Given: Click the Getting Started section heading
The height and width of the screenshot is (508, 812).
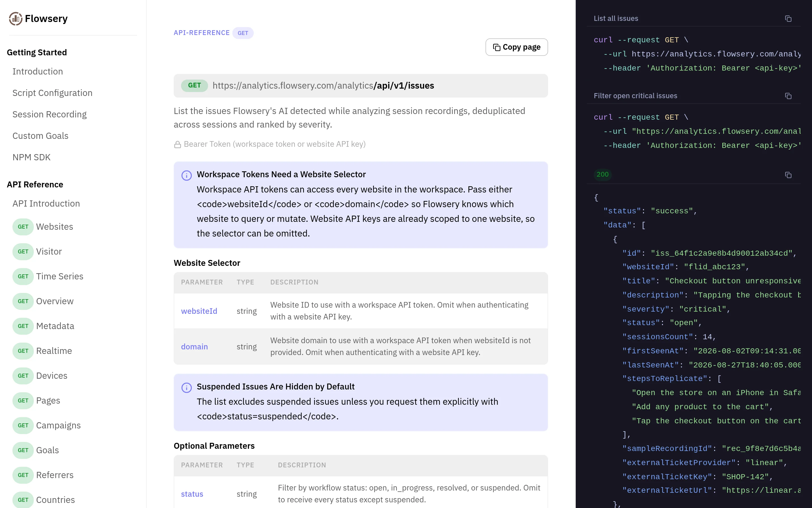Looking at the screenshot, I should (37, 53).
